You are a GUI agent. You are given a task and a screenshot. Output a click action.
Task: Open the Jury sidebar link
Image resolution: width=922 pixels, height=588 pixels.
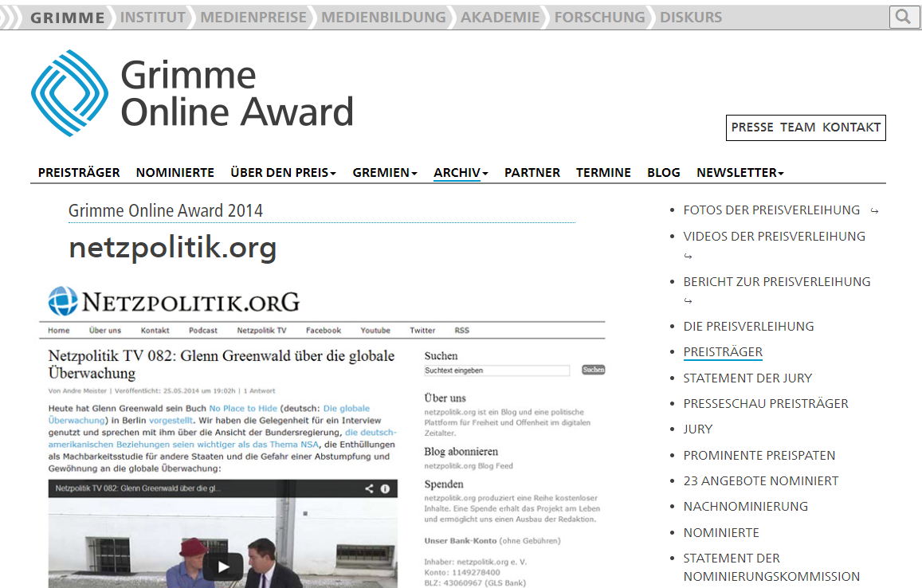698,429
